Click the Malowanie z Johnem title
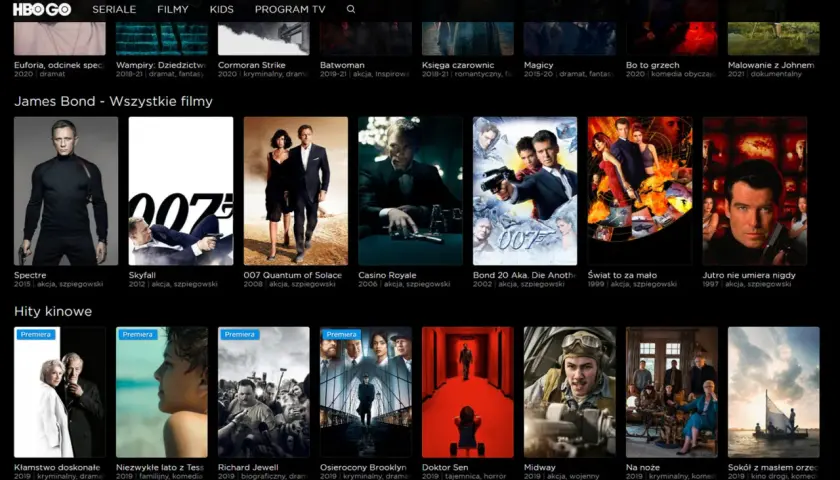This screenshot has width=840, height=480. click(x=771, y=65)
